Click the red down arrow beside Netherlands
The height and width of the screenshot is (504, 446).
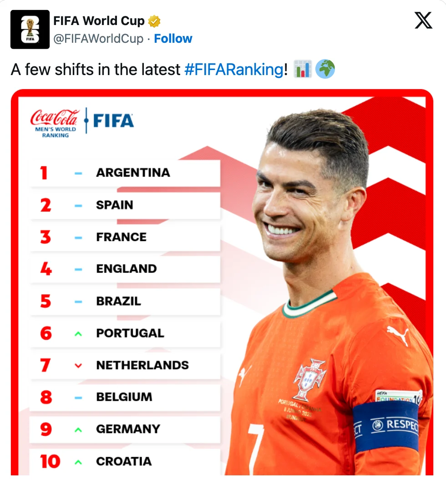[78, 365]
